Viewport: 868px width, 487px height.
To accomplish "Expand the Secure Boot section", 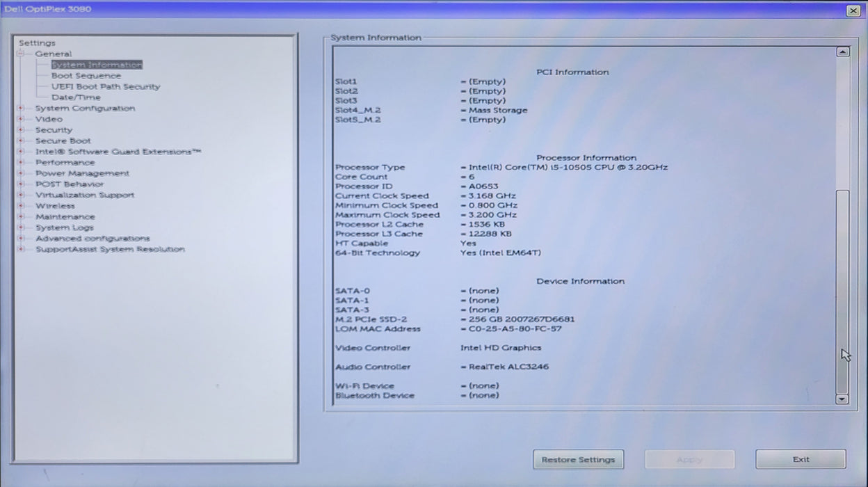I will (21, 141).
